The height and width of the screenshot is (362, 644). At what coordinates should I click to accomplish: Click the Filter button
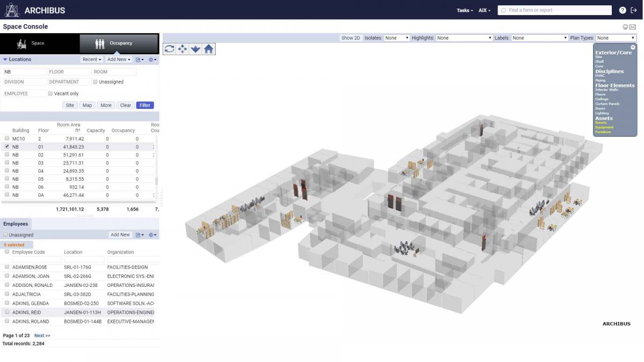tap(145, 105)
